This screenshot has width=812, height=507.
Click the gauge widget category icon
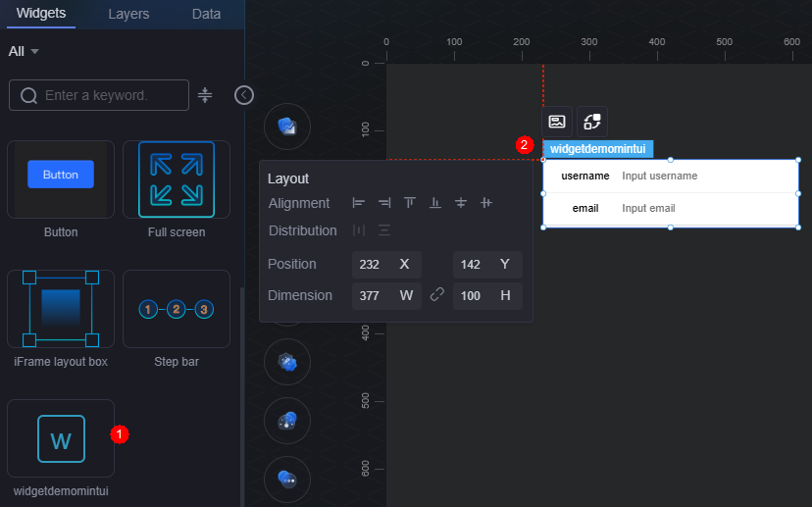pyautogui.click(x=287, y=421)
